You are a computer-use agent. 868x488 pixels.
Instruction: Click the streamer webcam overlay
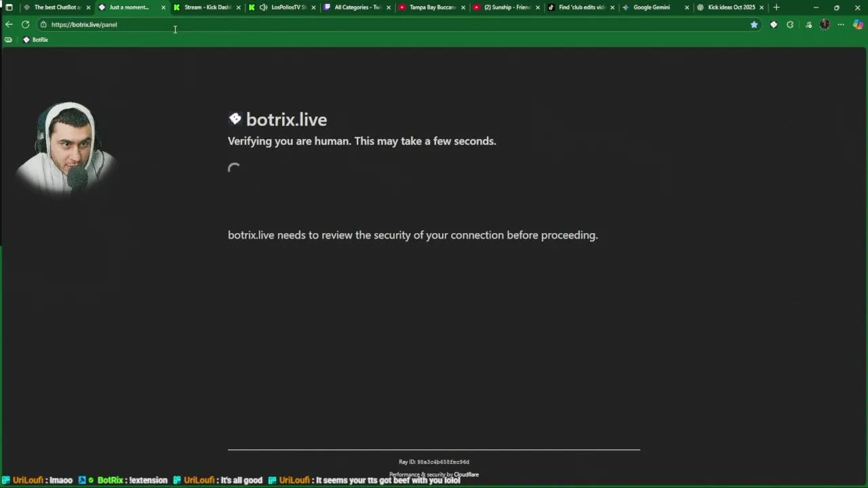(66, 148)
